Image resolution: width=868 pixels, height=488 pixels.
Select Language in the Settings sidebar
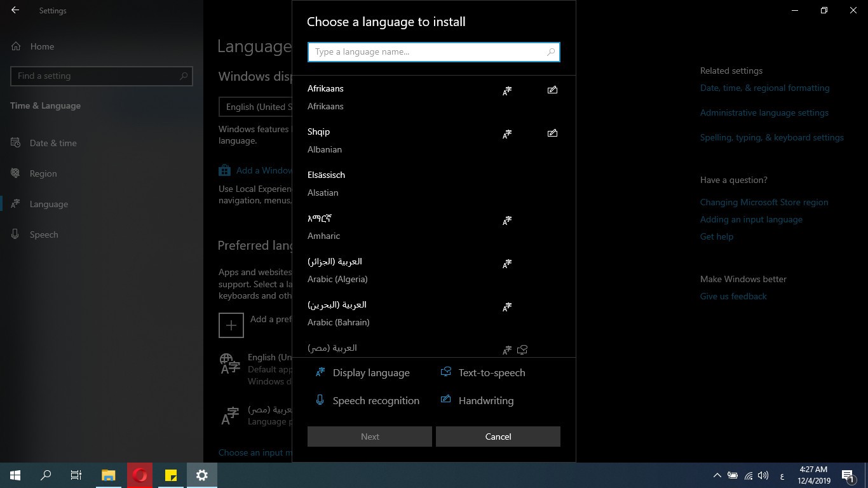102,204
